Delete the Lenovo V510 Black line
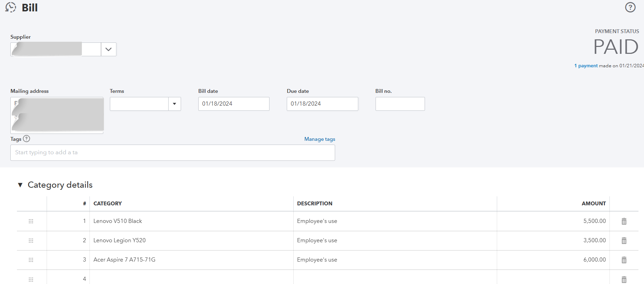Image resolution: width=644 pixels, height=284 pixels. tap(624, 221)
